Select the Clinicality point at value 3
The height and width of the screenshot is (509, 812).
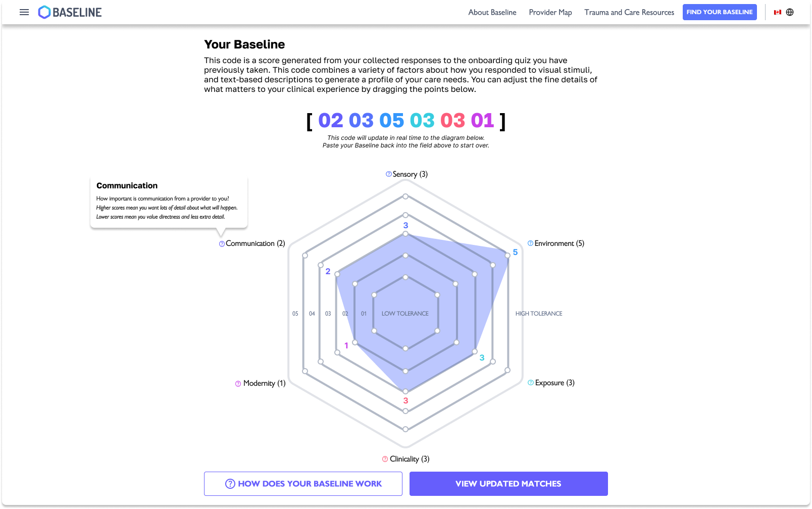point(405,390)
